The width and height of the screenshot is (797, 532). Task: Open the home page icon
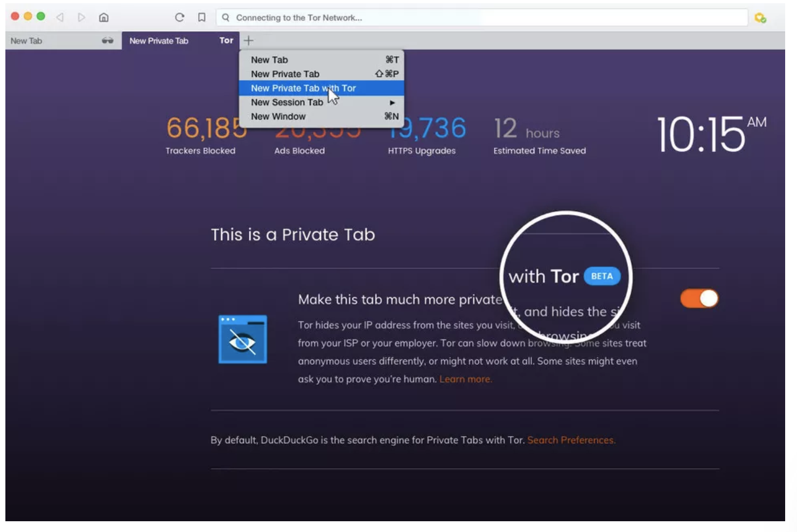click(104, 17)
